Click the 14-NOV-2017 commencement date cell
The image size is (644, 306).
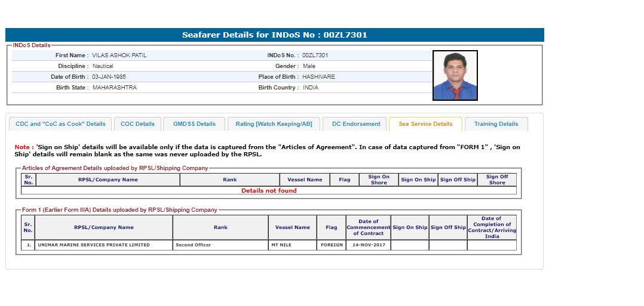368,245
